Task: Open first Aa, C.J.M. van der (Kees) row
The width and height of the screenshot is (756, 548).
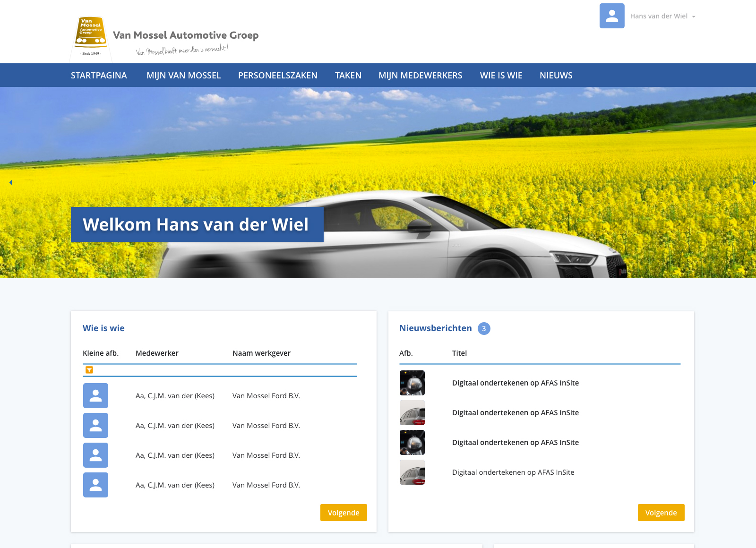Action: 175,396
